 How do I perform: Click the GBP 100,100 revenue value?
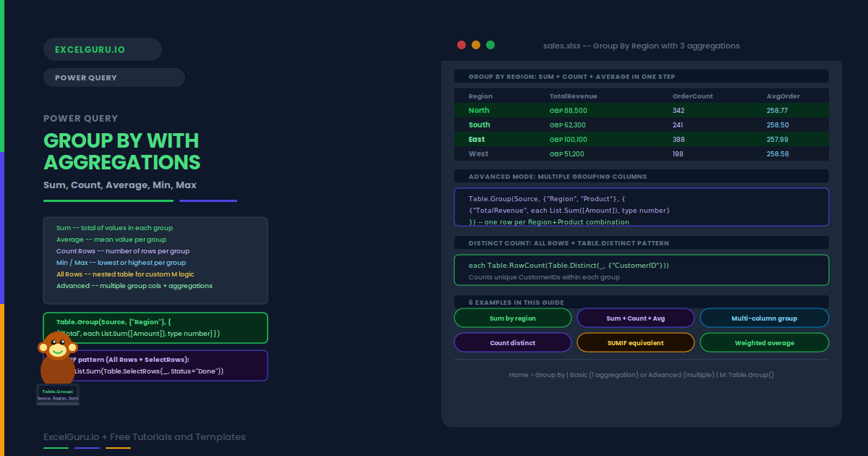coord(569,139)
